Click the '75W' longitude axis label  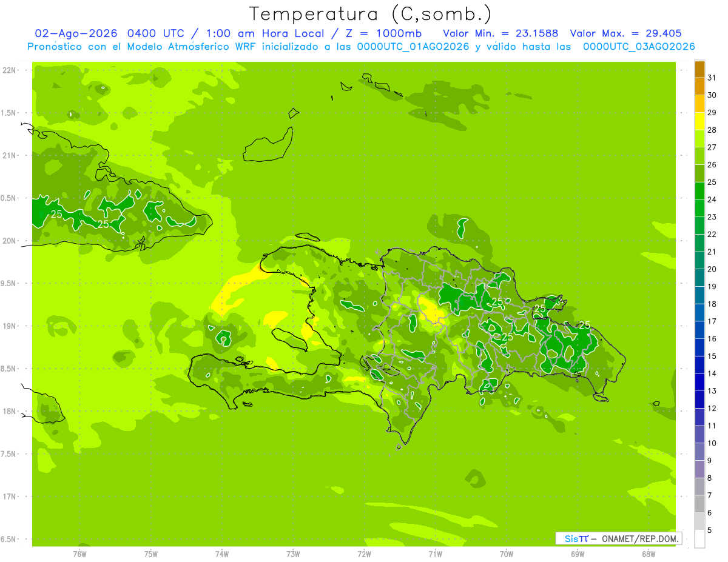pos(150,554)
